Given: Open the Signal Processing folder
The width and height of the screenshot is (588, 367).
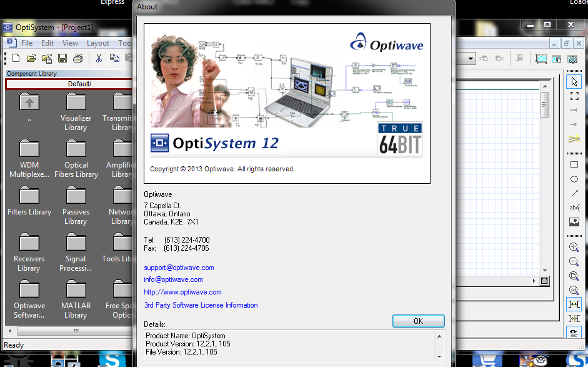Looking at the screenshot, I should [x=76, y=253].
